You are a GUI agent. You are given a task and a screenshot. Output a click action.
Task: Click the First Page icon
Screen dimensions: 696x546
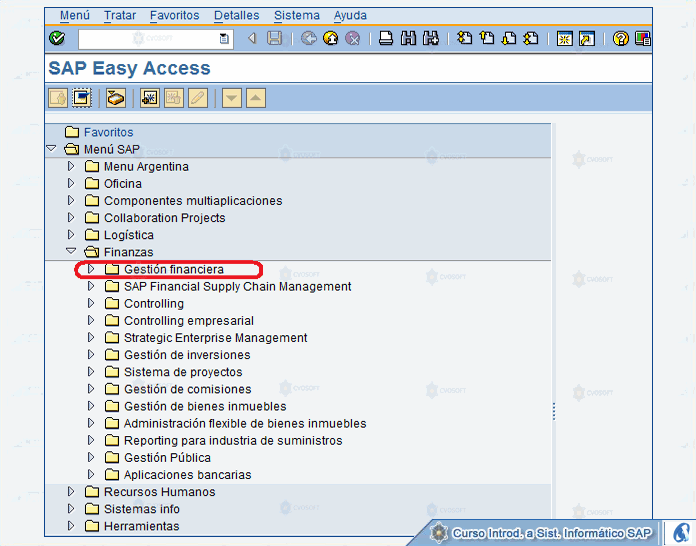coord(465,39)
